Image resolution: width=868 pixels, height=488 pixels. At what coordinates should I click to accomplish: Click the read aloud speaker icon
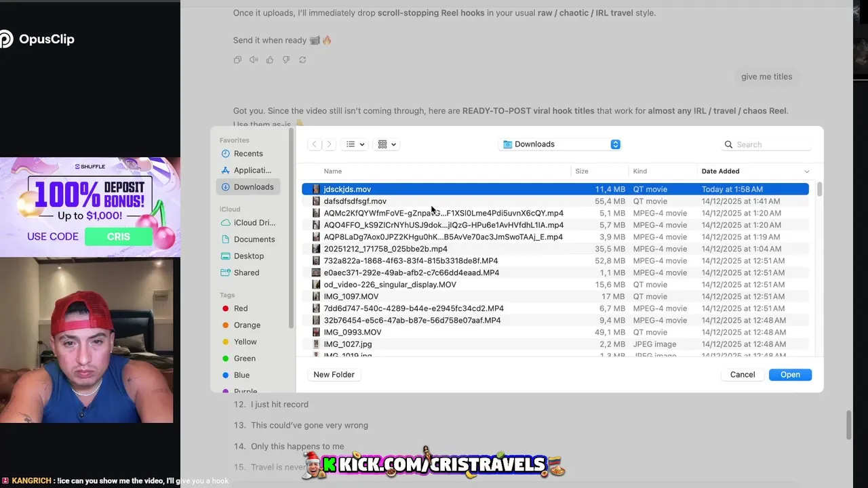(254, 60)
